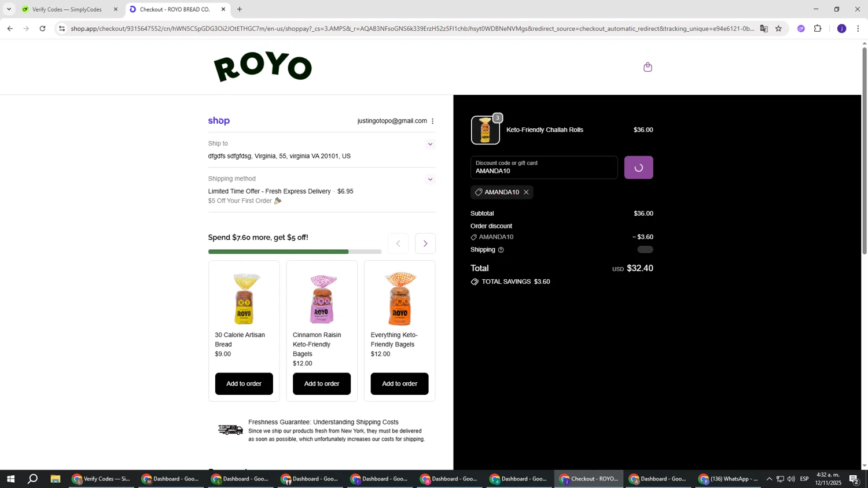Select the Checkout ROYO BREAD CO tab
868x488 pixels.
click(x=174, y=9)
